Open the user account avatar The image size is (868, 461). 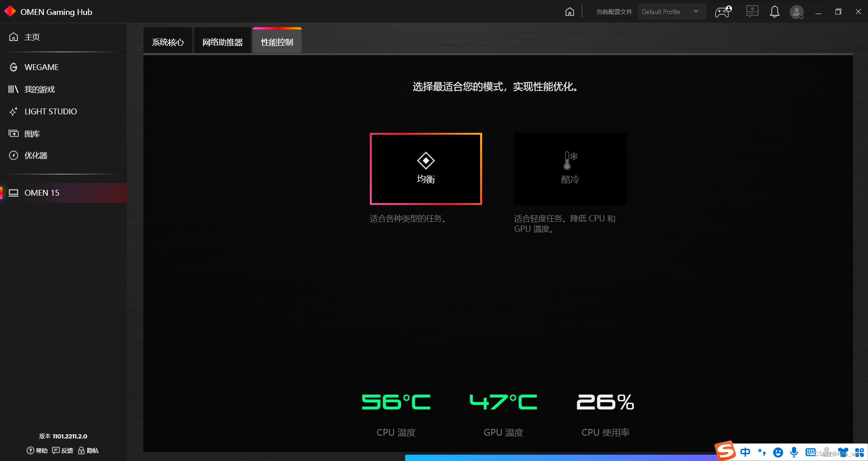(x=797, y=12)
